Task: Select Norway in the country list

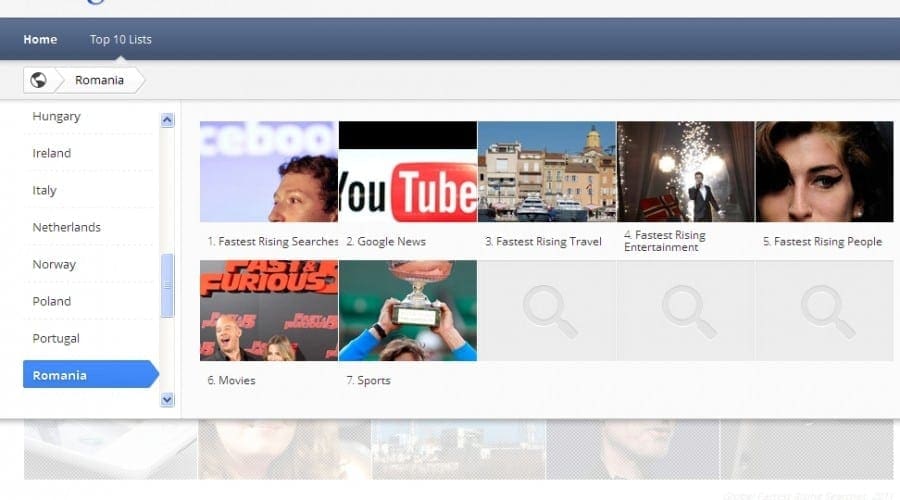Action: coord(54,264)
